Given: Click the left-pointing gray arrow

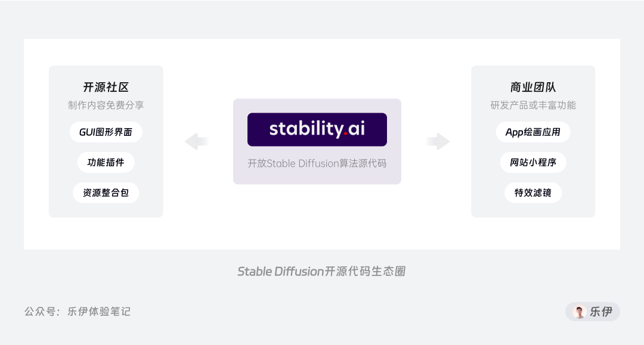Looking at the screenshot, I should click(x=196, y=142).
